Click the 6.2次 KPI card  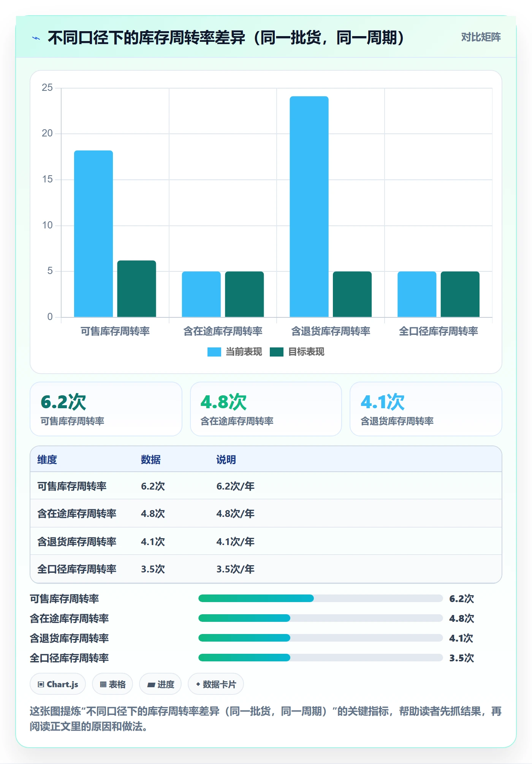[106, 409]
